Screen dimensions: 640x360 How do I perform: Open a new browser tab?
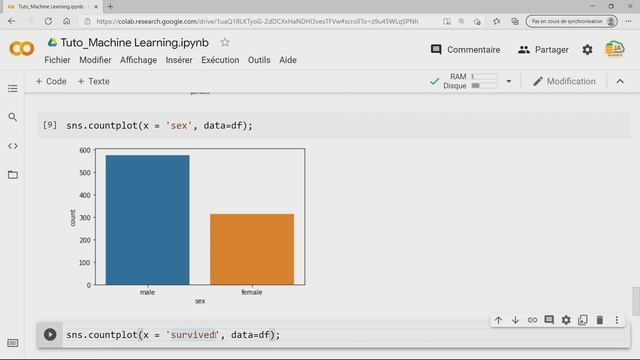(x=110, y=7)
